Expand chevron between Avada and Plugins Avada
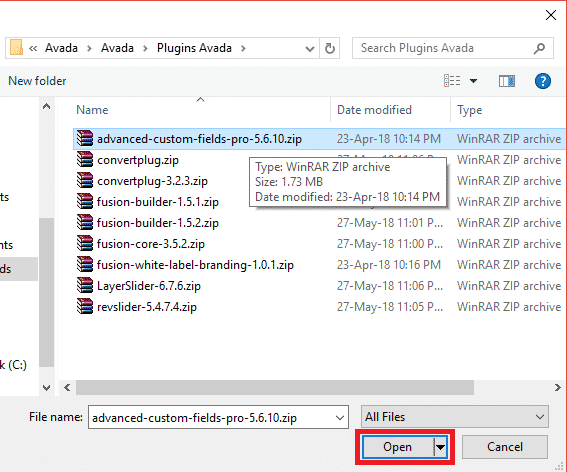Screen dimensions: 567x472 [145, 48]
